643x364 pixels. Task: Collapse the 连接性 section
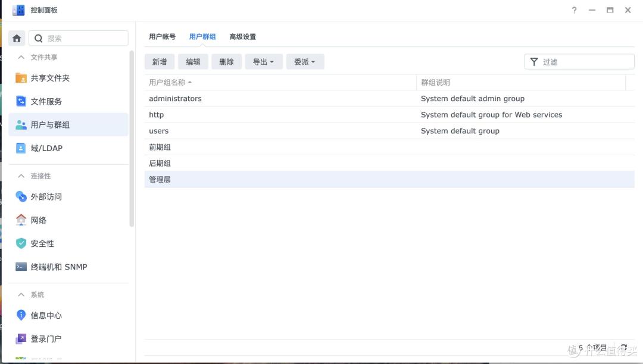[21, 175]
